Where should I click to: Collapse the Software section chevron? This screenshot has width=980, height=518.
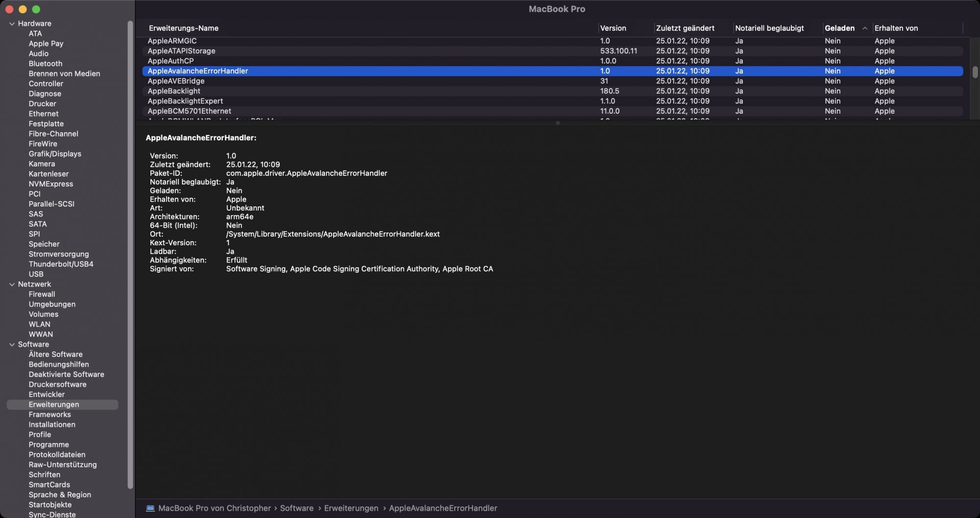coord(12,345)
